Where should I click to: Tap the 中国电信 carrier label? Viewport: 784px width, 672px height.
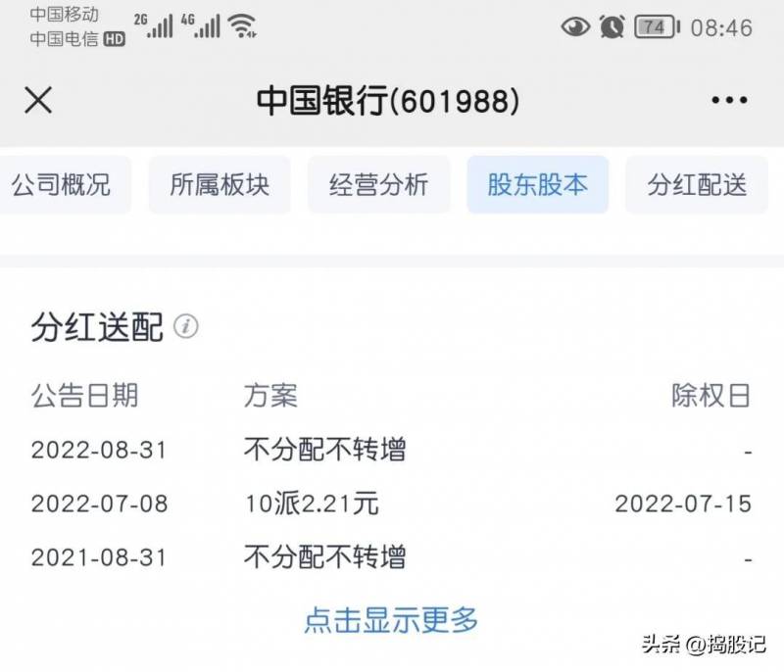tap(64, 39)
